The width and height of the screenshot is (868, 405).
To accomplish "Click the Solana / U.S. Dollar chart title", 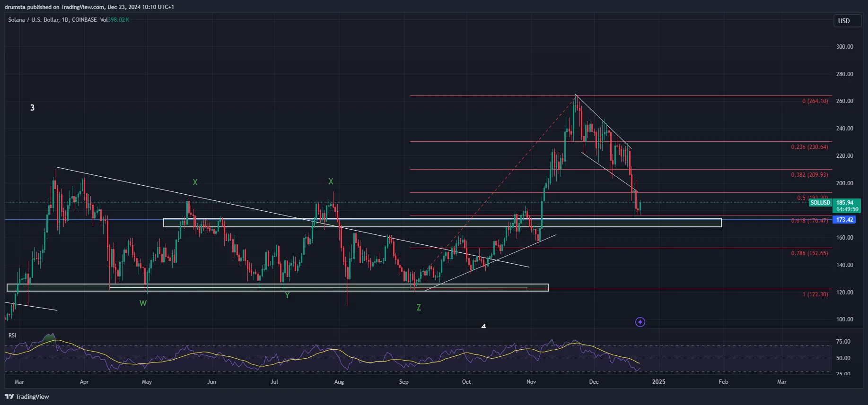I will click(x=52, y=20).
